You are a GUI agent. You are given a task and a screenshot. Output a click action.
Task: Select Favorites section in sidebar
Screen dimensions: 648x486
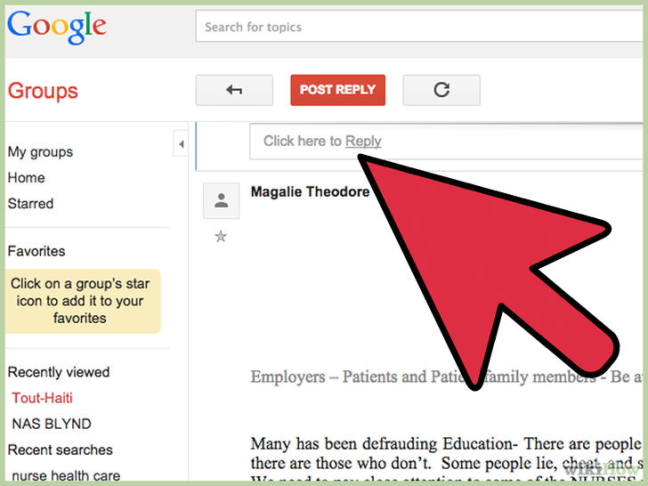tap(36, 251)
